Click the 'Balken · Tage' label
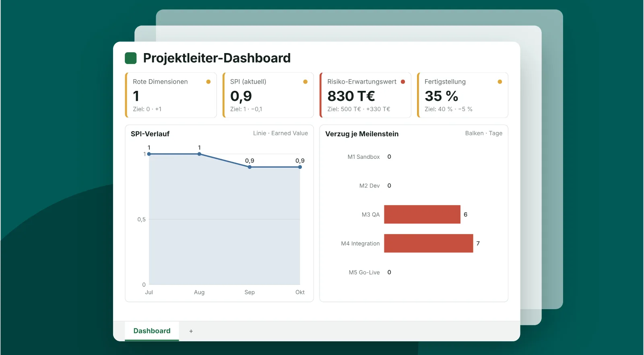 (484, 133)
